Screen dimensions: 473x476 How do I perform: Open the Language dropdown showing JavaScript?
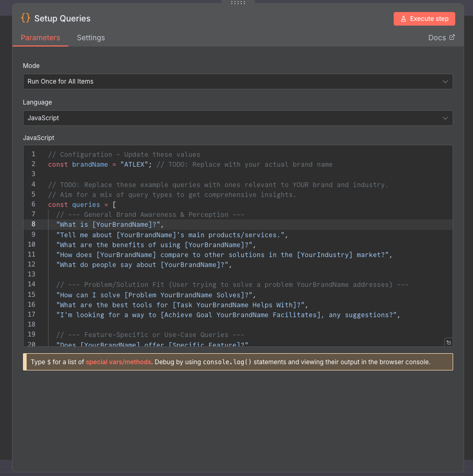pyautogui.click(x=238, y=118)
